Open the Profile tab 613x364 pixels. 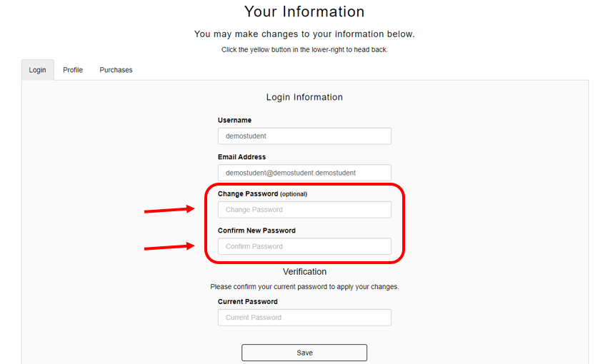(73, 70)
